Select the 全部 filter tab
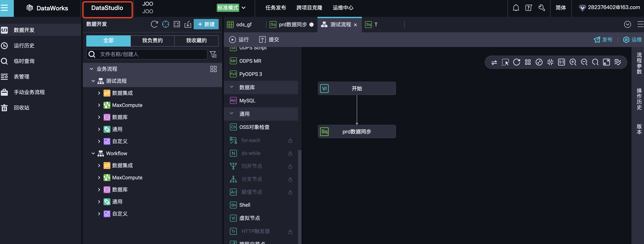 tap(108, 41)
